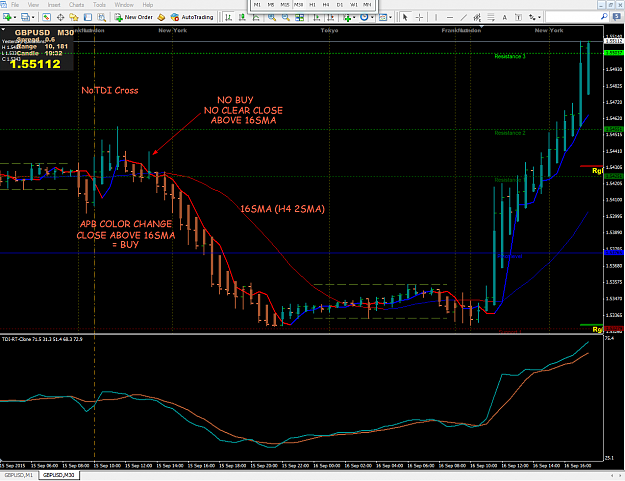Select the Equidistant Channel tool
Screen dimensions: 625x481
pos(477,17)
